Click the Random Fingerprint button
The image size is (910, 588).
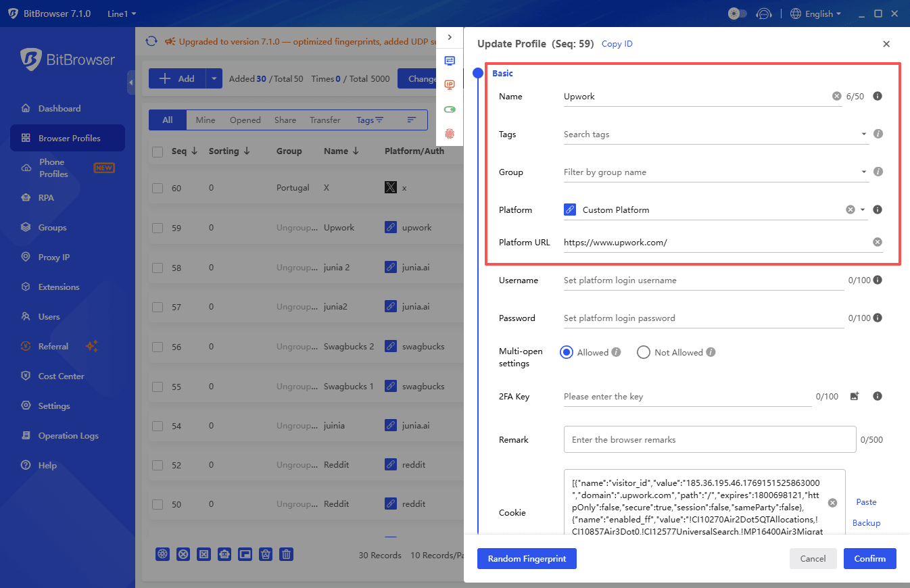(527, 559)
